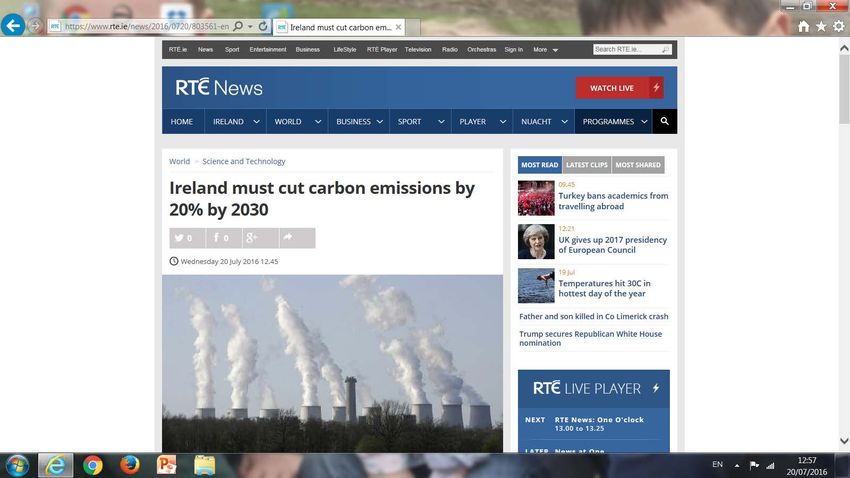Click the RTÉ Live Player header
Image resolution: width=850 pixels, height=478 pixels.
(594, 389)
